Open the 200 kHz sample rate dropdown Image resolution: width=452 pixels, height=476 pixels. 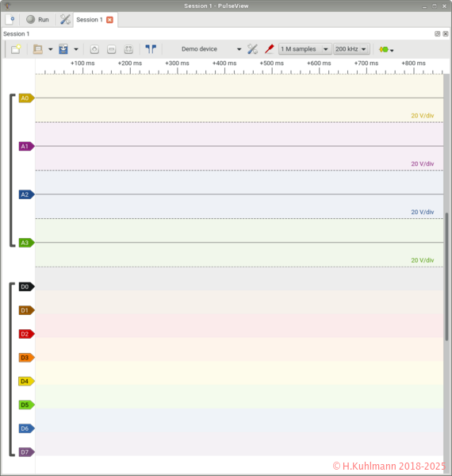[351, 49]
